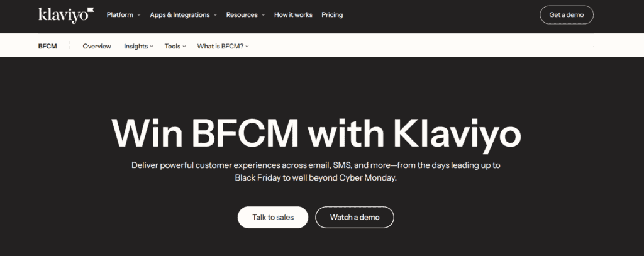This screenshot has height=256, width=644.
Task: Expand the What is BFCM? chevron
Action: coord(247,47)
